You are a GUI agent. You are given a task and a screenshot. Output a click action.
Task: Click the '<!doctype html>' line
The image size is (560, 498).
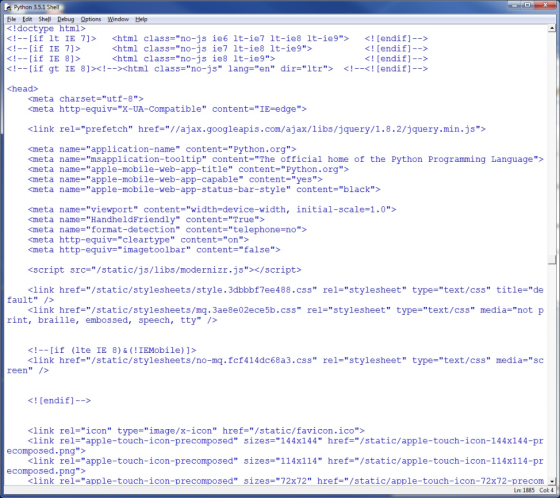[x=46, y=29]
